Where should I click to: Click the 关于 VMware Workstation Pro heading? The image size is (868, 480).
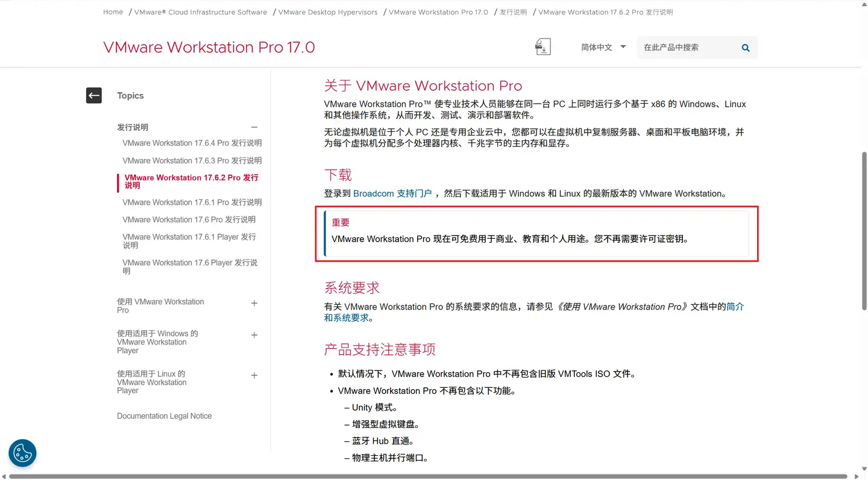(x=423, y=86)
